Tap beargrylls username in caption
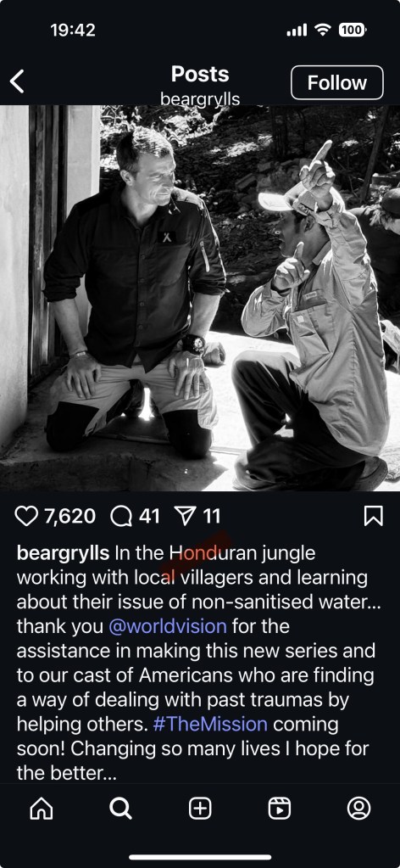Image resolution: width=400 pixels, height=868 pixels. click(63, 553)
